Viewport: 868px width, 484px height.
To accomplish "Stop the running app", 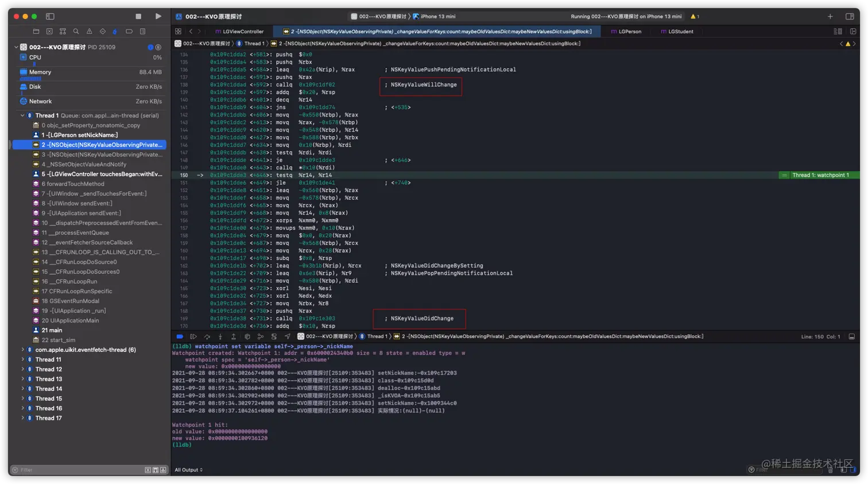I will click(x=138, y=17).
